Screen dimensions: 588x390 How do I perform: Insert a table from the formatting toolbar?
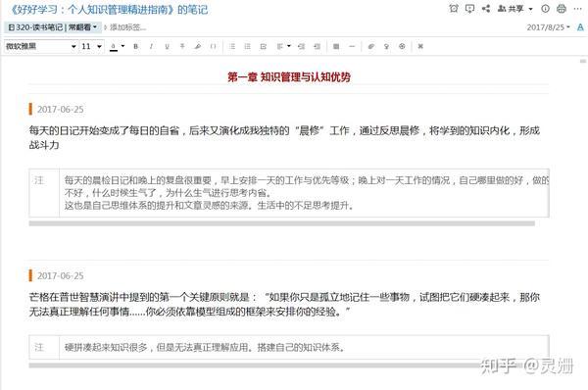point(336,46)
